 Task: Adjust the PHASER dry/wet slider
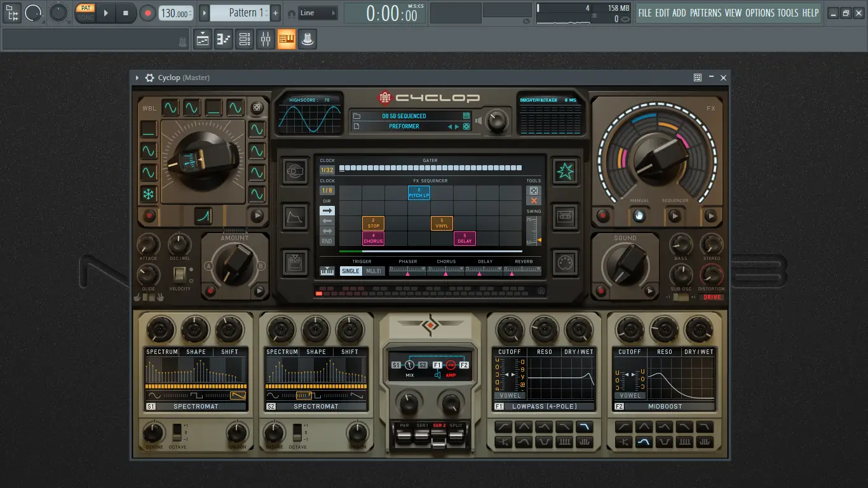pyautogui.click(x=407, y=271)
